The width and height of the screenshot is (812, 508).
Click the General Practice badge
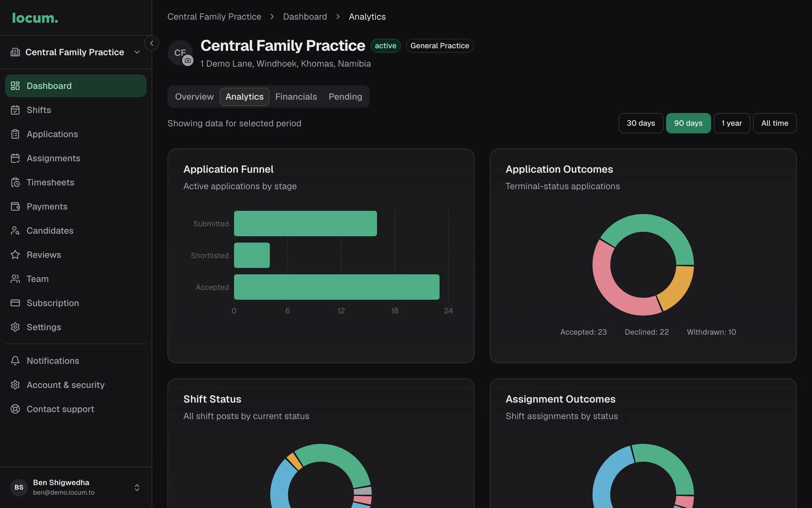tap(439, 46)
